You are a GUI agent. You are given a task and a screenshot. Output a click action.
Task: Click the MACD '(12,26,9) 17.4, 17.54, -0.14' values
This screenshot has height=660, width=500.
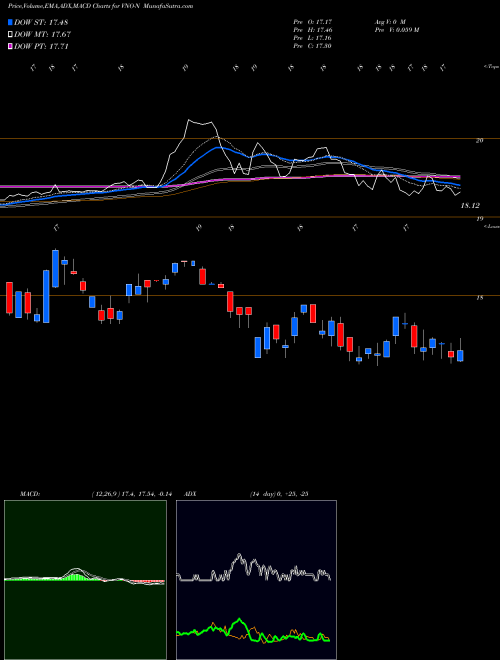coord(132,494)
